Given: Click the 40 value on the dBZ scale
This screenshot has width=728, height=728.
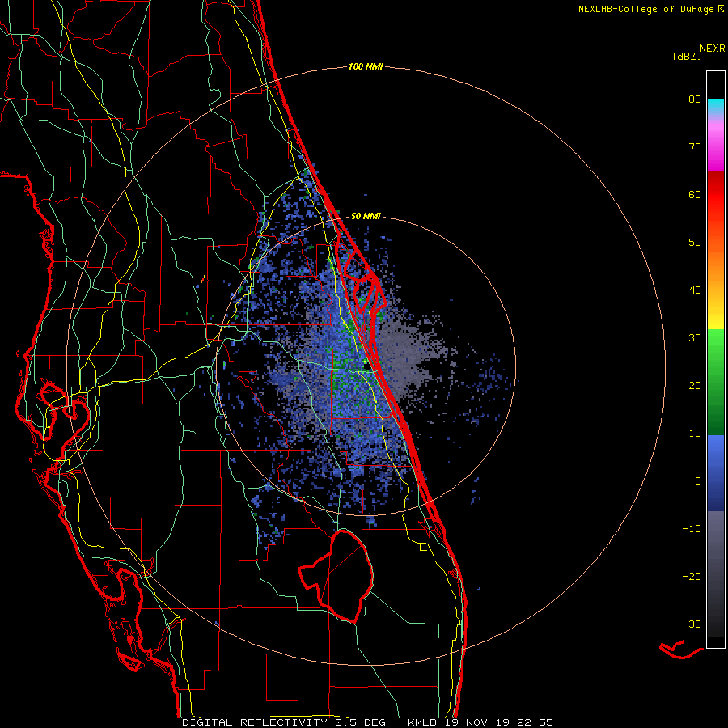Looking at the screenshot, I should pyautogui.click(x=695, y=290).
